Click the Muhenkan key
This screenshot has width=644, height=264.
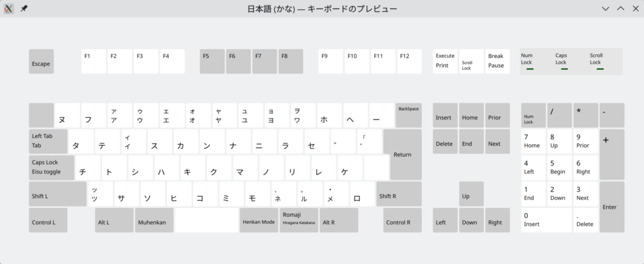(155, 221)
